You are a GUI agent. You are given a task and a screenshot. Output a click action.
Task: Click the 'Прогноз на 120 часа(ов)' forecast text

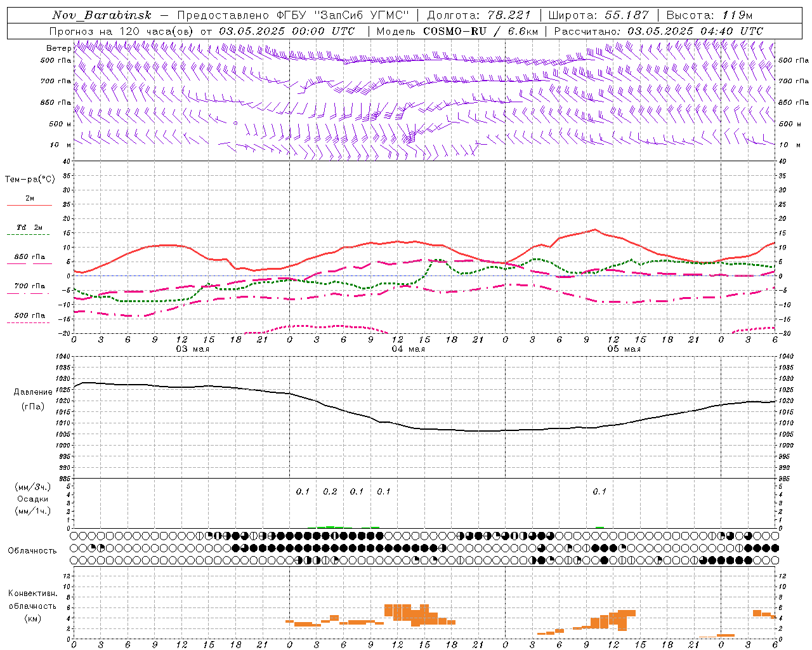pos(122,31)
